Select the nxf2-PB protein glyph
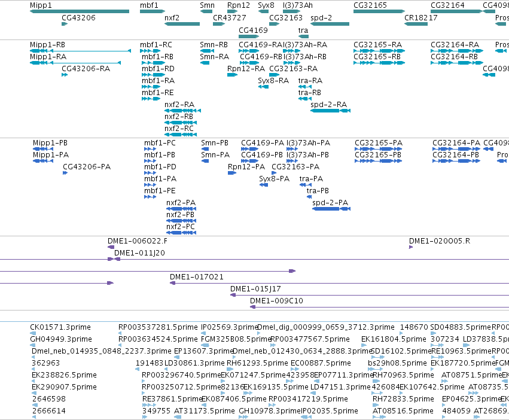Screen dimensions: 509x420 point(181,221)
